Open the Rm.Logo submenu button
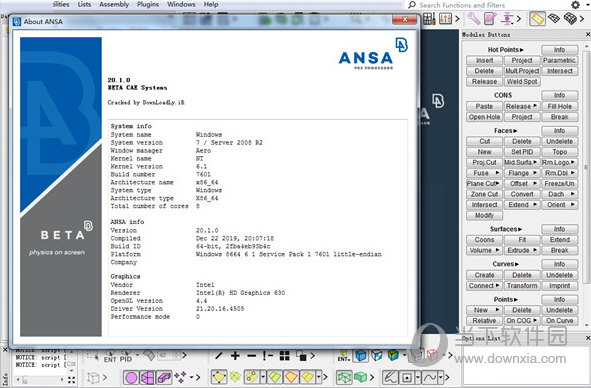 click(x=559, y=163)
